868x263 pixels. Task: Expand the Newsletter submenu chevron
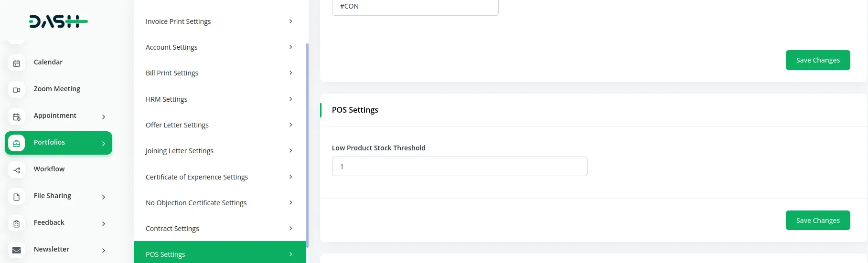[104, 250]
